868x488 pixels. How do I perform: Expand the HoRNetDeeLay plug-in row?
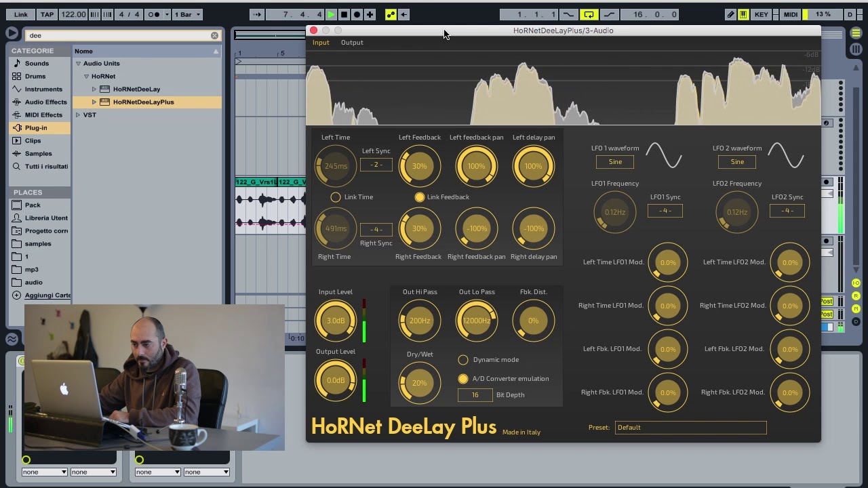tap(94, 89)
